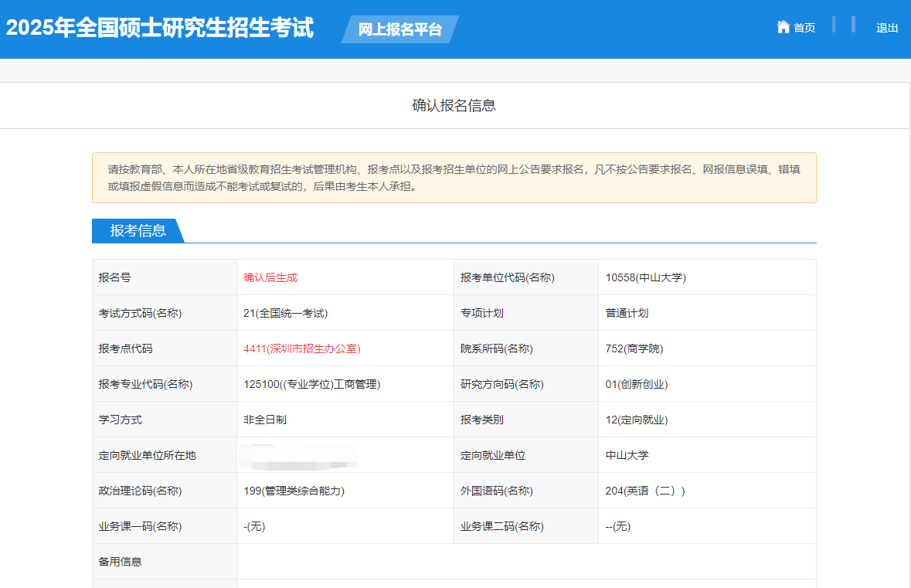Click the 备用信息 row label
Viewport: 911px width, 588px height.
tap(121, 562)
